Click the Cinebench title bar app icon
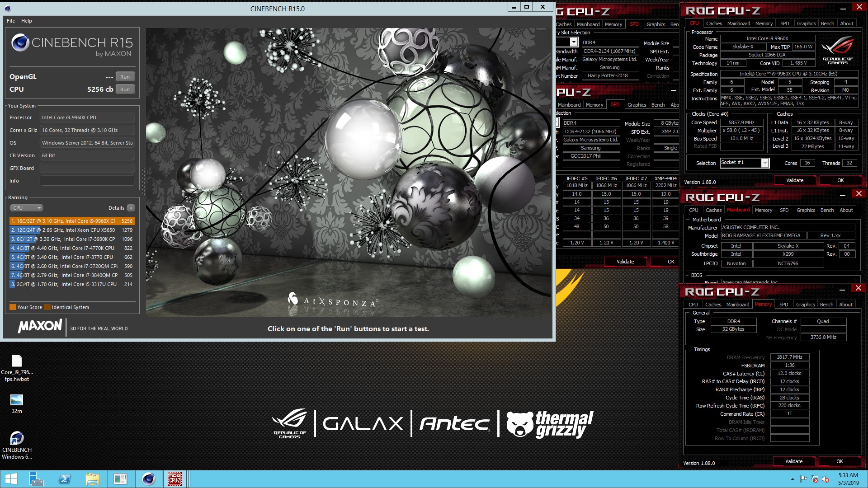This screenshot has width=868, height=488. 8,9
